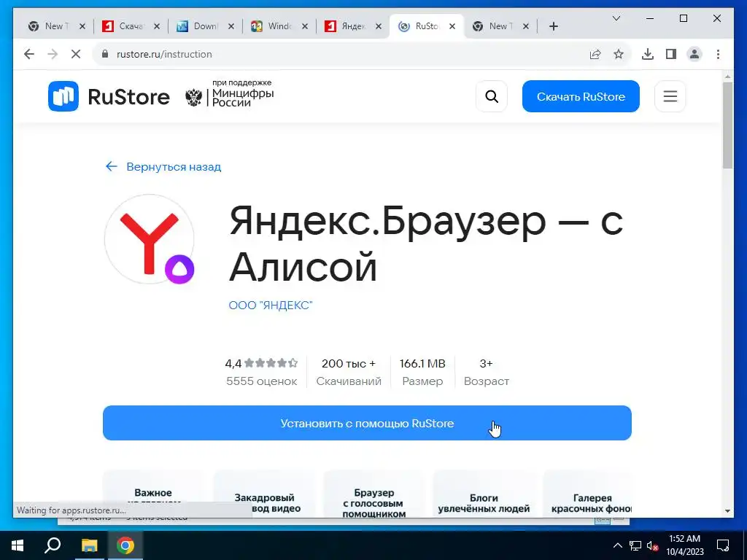This screenshot has height=560, width=747.
Task: Open the RuStore search icon
Action: coord(492,97)
